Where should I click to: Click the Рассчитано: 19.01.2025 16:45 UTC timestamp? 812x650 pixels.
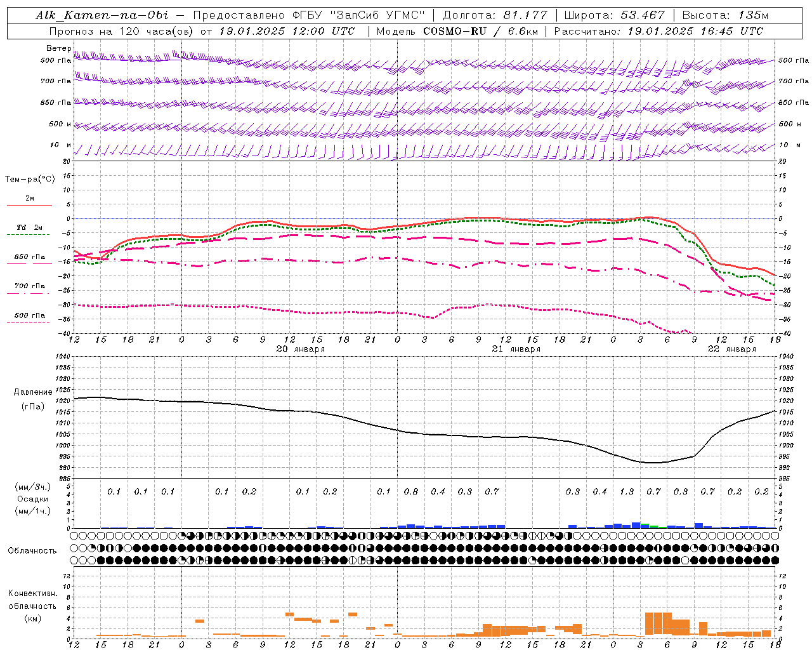pyautogui.click(x=658, y=31)
